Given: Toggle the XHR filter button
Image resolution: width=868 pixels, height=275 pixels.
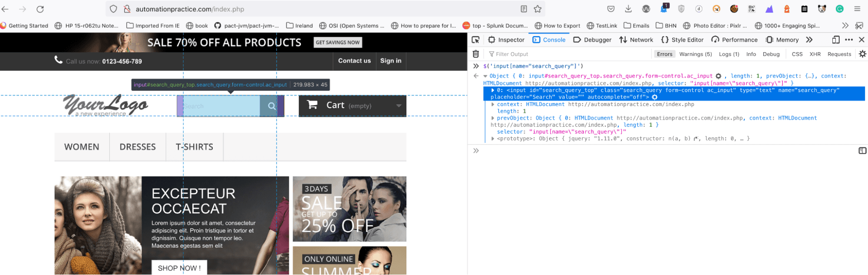Looking at the screenshot, I should (x=815, y=54).
